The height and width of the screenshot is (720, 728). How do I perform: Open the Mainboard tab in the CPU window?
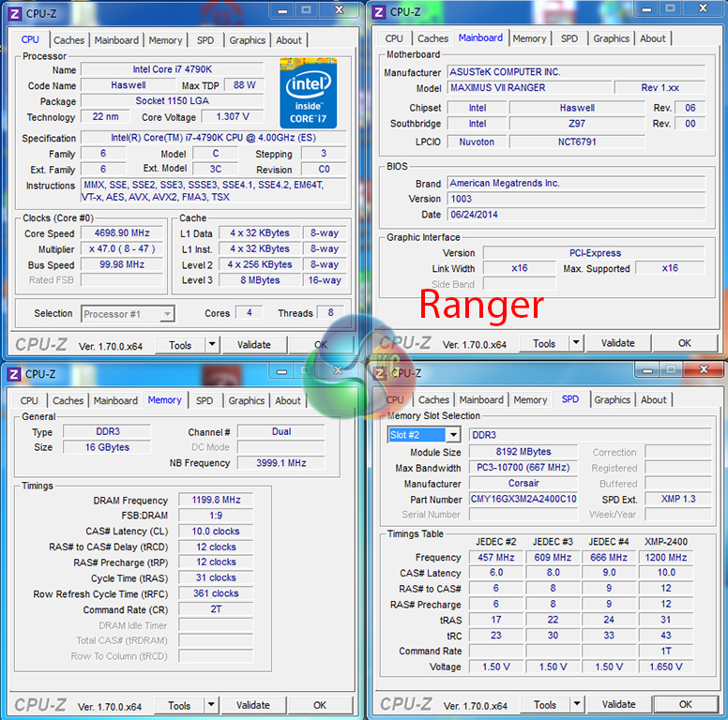[x=116, y=40]
